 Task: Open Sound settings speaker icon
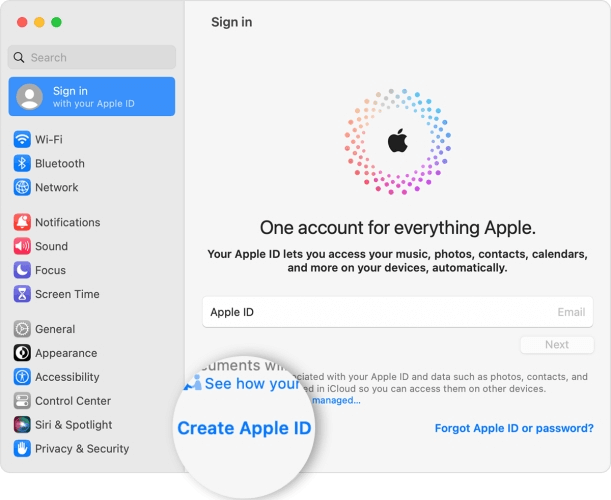pyautogui.click(x=22, y=246)
